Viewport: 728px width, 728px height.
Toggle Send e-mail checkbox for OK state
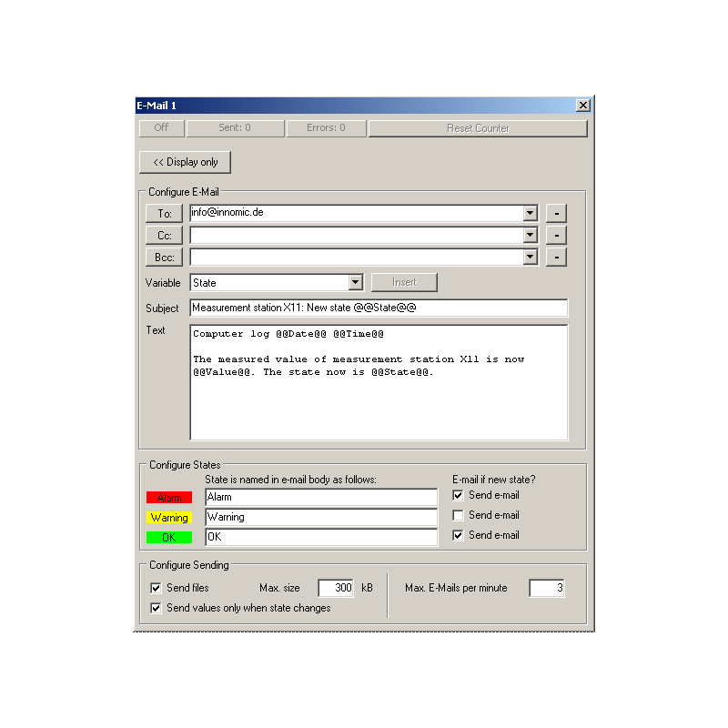pos(460,535)
